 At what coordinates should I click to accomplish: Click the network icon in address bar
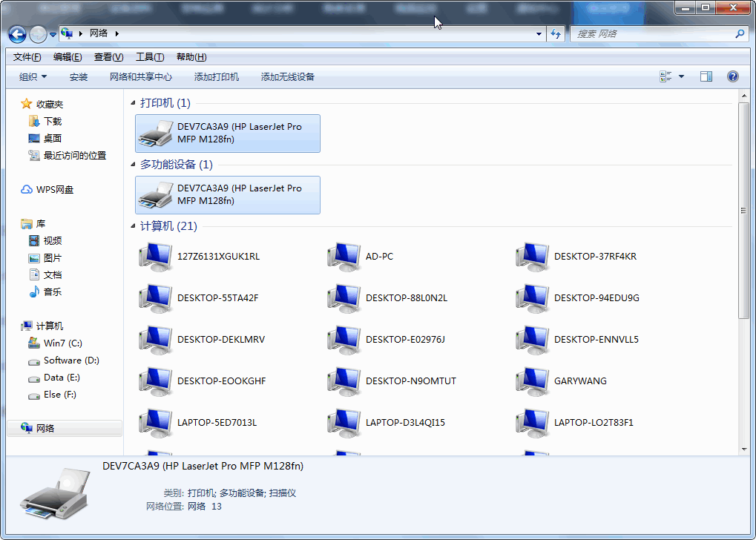point(67,34)
